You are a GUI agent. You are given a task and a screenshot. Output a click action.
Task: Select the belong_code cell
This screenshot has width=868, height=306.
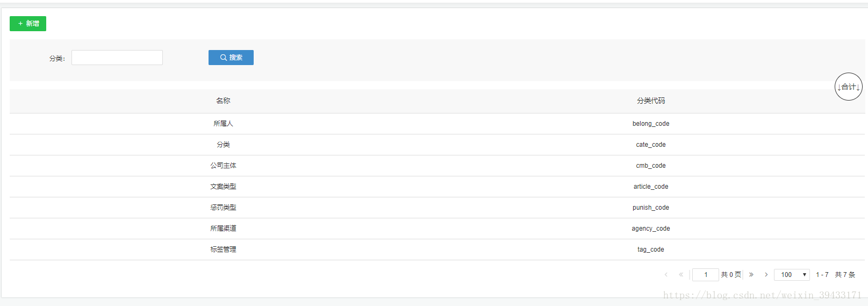coord(651,124)
